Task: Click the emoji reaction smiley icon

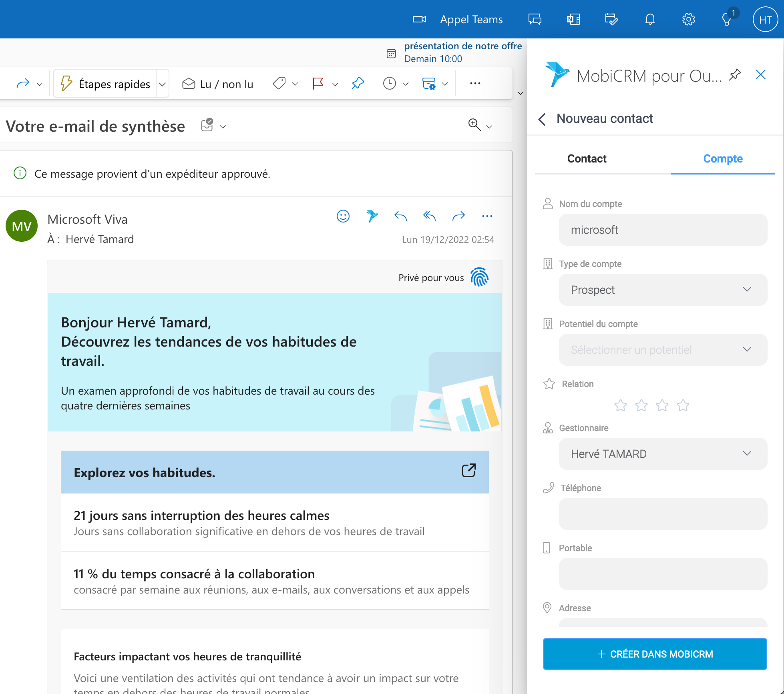Action: tap(343, 216)
